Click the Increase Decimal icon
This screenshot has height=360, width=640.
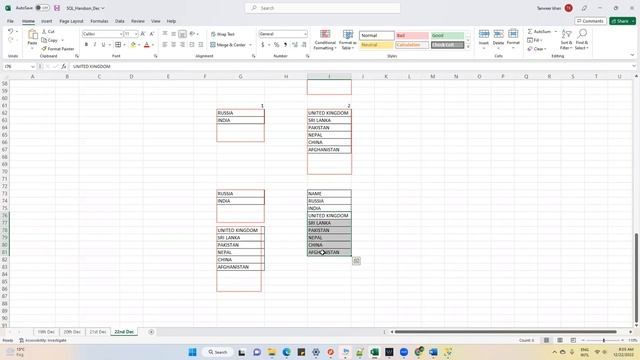coord(295,44)
